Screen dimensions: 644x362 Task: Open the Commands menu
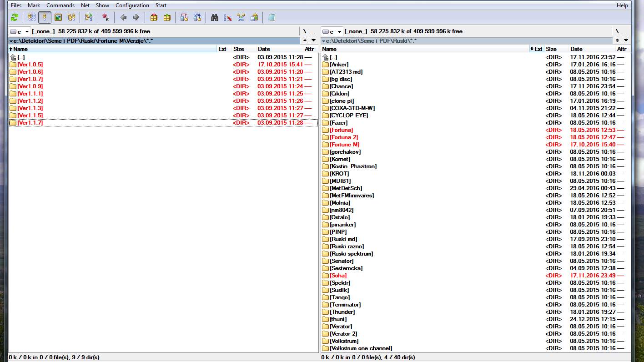(x=60, y=5)
